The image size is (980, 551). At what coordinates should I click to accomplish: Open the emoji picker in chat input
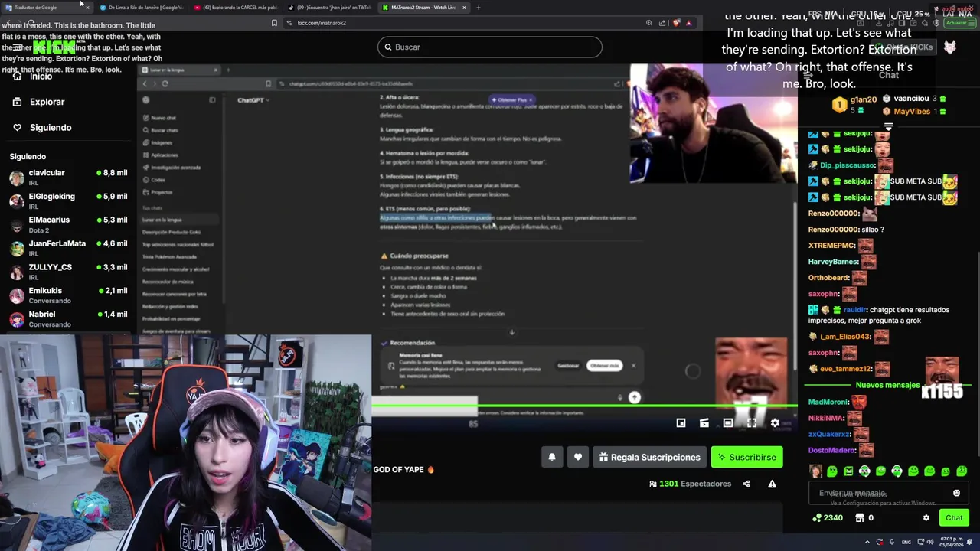956,493
